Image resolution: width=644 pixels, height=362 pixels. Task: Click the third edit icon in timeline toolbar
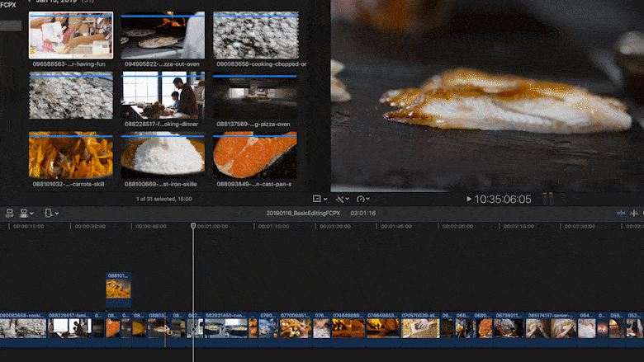[49, 213]
